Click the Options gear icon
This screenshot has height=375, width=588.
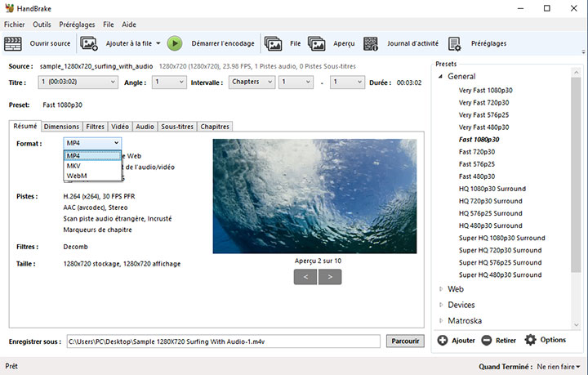tap(530, 340)
